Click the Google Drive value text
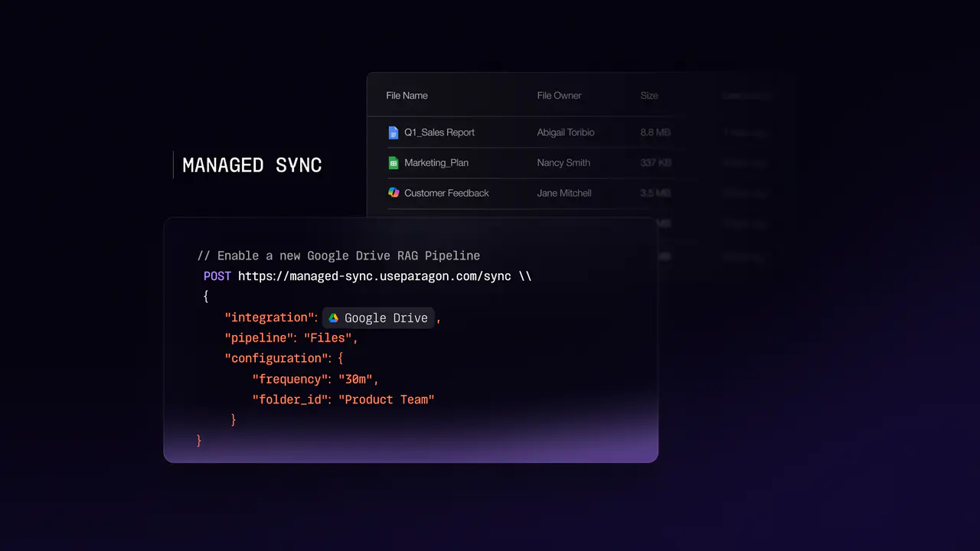The width and height of the screenshot is (980, 551). 386,318
